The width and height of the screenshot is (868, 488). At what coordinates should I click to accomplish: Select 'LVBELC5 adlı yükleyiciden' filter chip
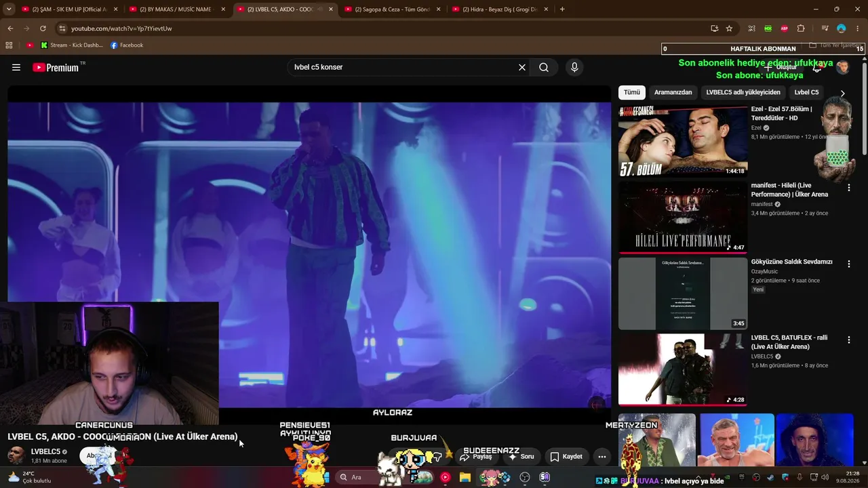coord(743,92)
